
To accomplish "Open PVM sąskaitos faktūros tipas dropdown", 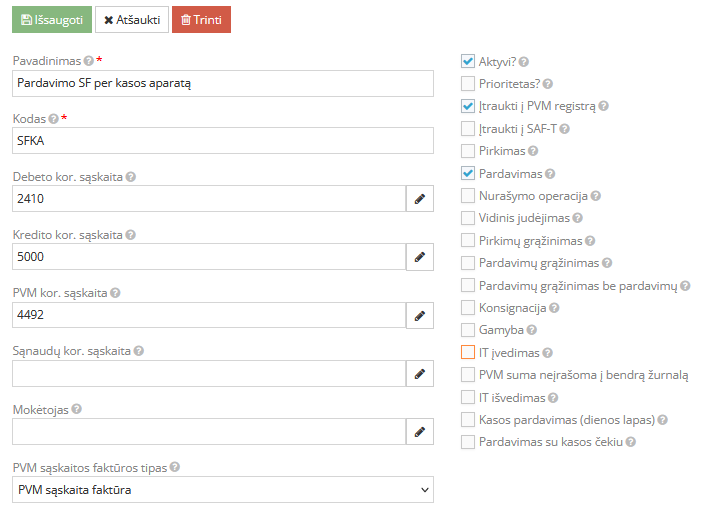I will tap(222, 490).
